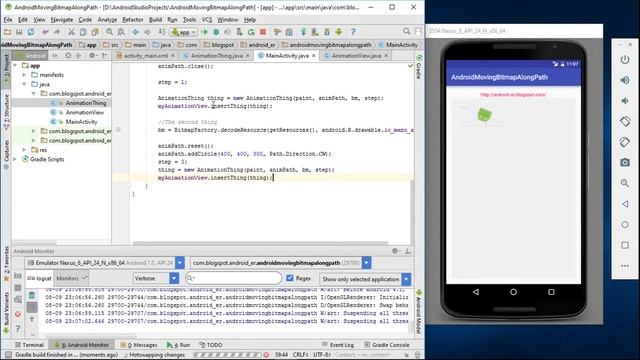Screen dimensions: 640x360
Task: Expand the manifests folder node
Action: coord(24,75)
